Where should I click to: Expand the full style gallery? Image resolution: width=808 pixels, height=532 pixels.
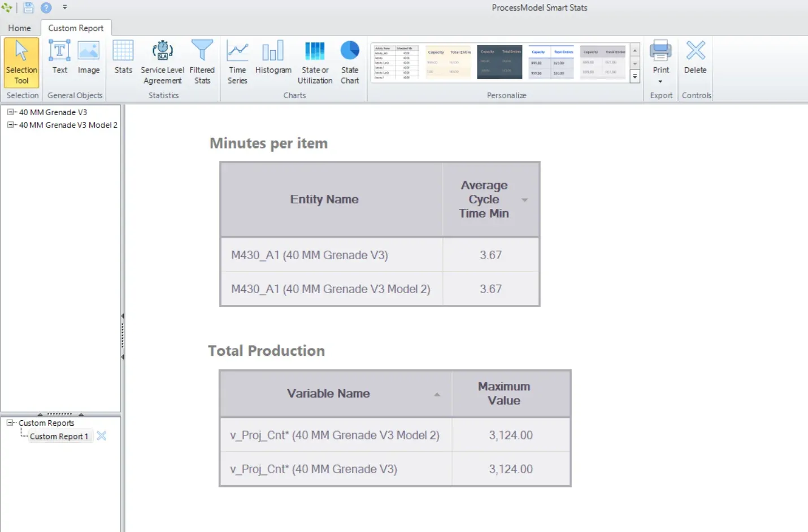(x=635, y=76)
